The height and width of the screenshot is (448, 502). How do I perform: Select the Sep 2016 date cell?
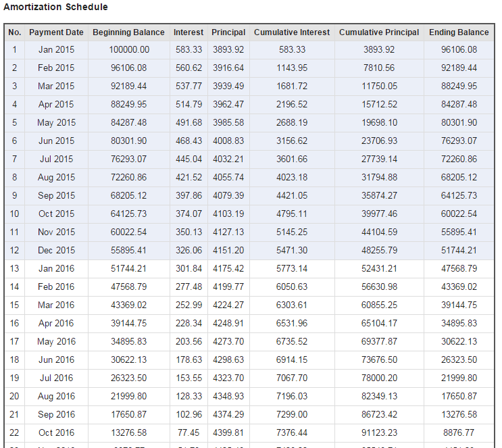point(56,415)
